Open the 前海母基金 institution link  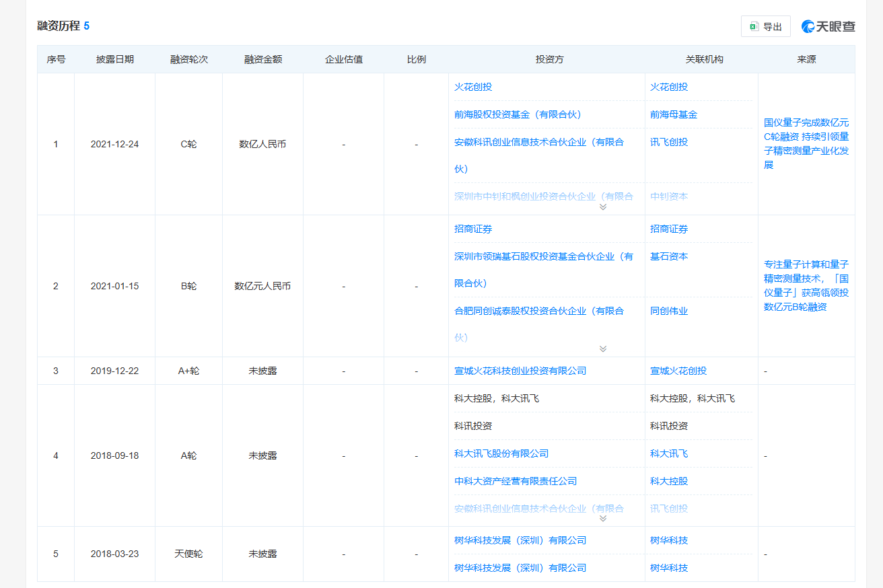(674, 114)
